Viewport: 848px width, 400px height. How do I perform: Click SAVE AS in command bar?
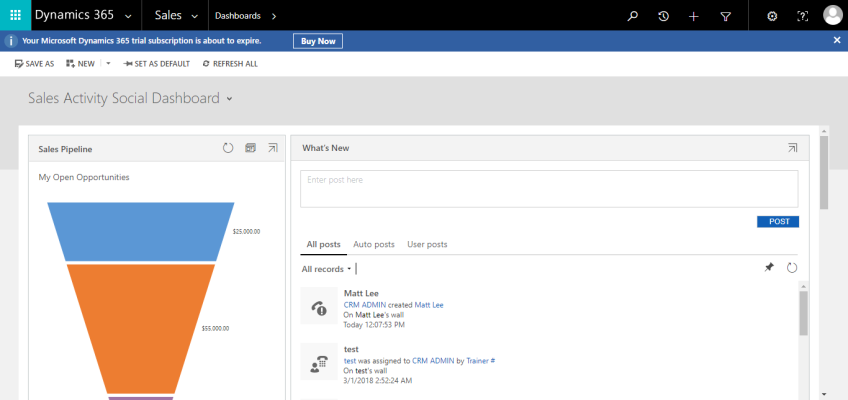[34, 64]
